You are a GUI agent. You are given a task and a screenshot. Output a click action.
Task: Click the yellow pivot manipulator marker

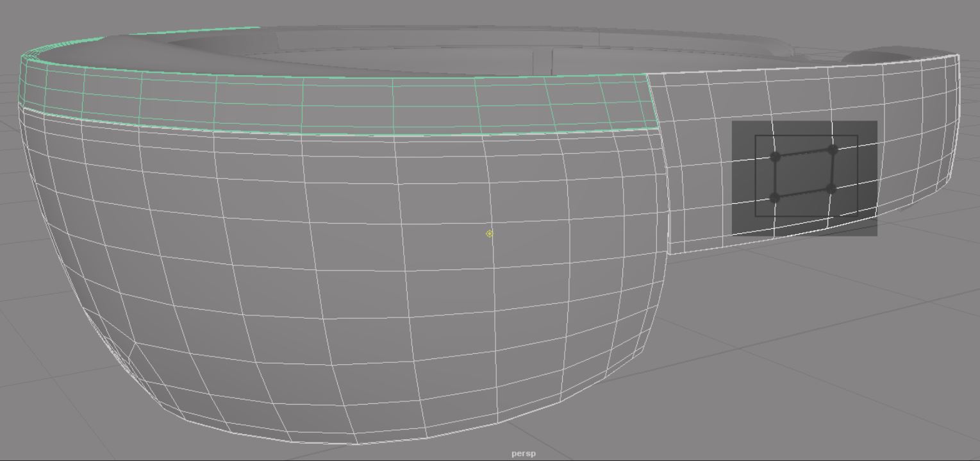pyautogui.click(x=490, y=234)
